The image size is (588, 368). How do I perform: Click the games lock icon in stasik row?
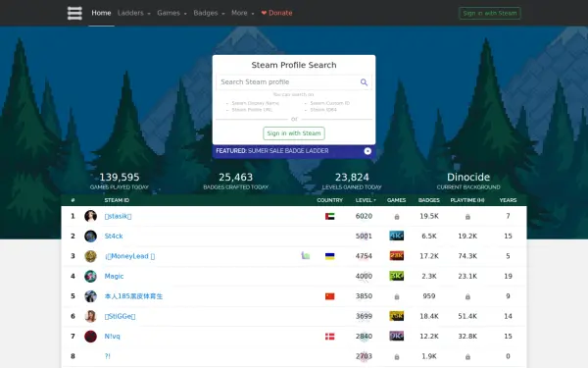396,217
